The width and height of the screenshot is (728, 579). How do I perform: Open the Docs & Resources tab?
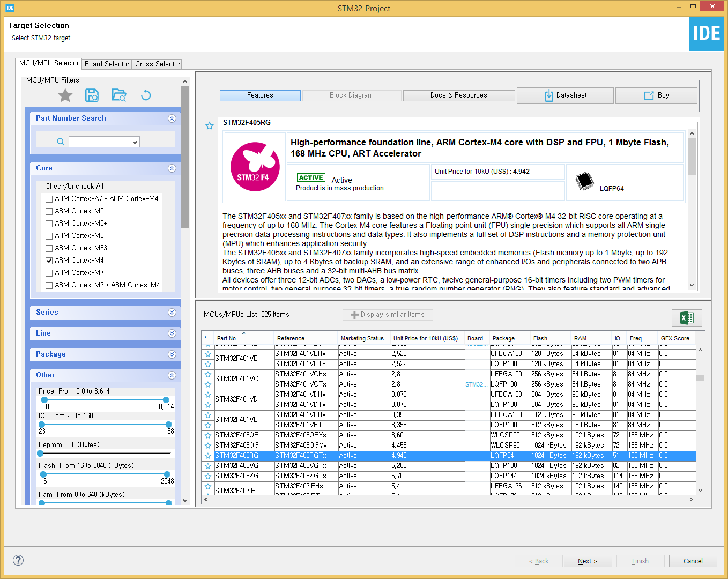point(459,95)
